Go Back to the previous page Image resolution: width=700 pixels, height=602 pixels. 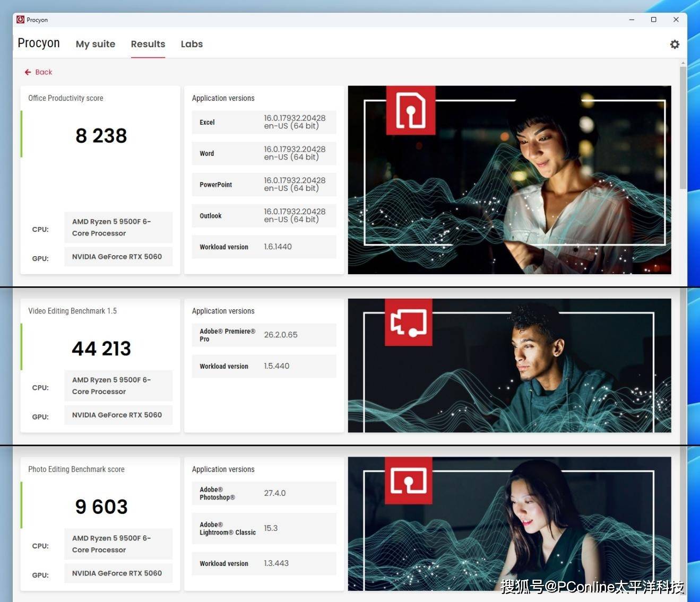(38, 72)
